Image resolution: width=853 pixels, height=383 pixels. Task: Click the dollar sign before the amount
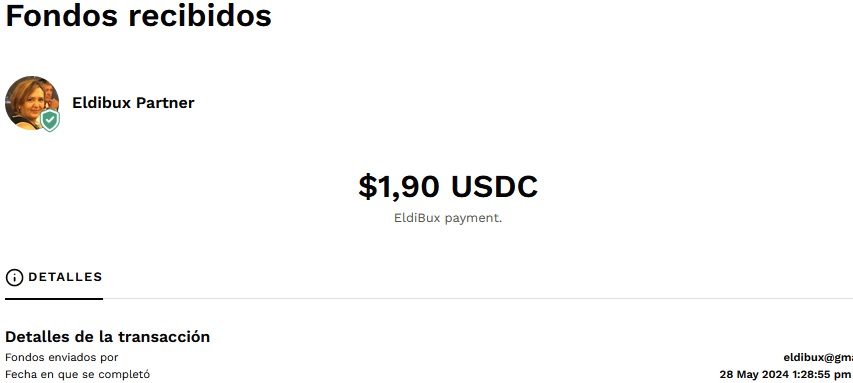click(x=368, y=187)
